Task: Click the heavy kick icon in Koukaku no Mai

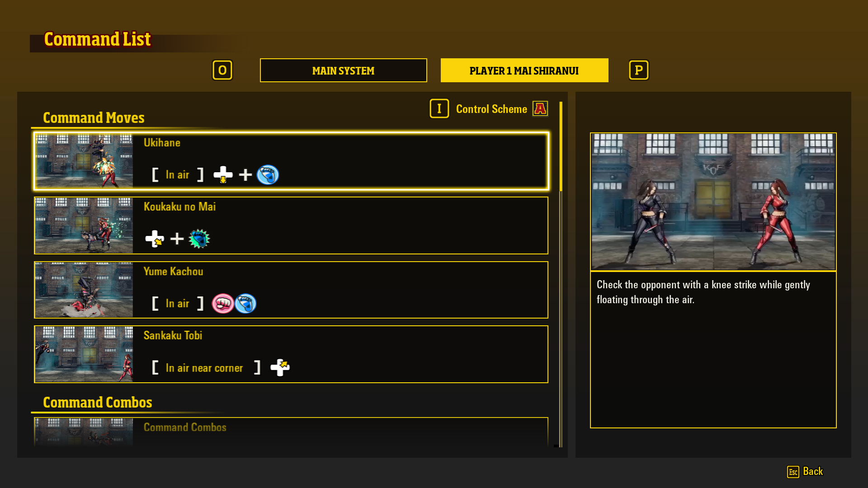Action: point(199,239)
